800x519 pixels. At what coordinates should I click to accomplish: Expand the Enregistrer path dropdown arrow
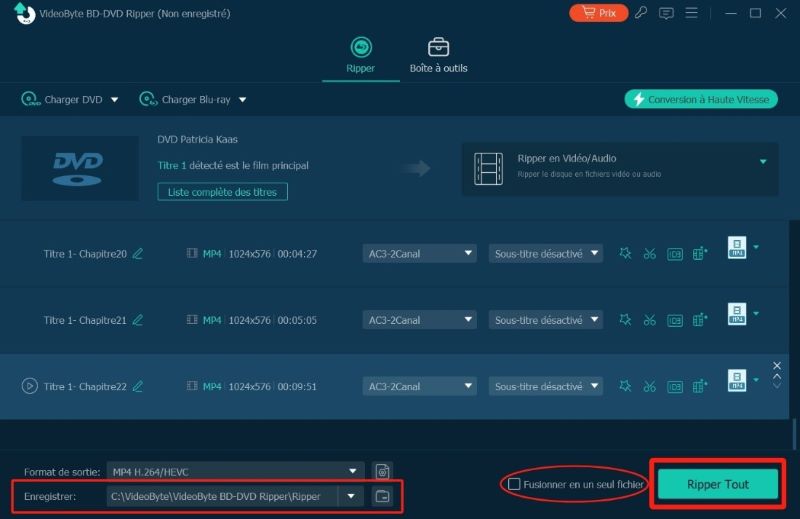pos(351,496)
